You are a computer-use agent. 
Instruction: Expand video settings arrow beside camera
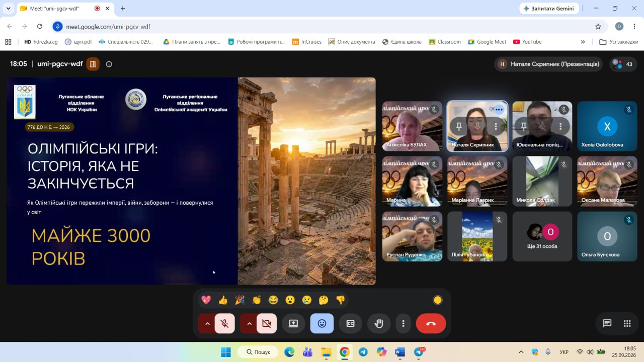(249, 324)
